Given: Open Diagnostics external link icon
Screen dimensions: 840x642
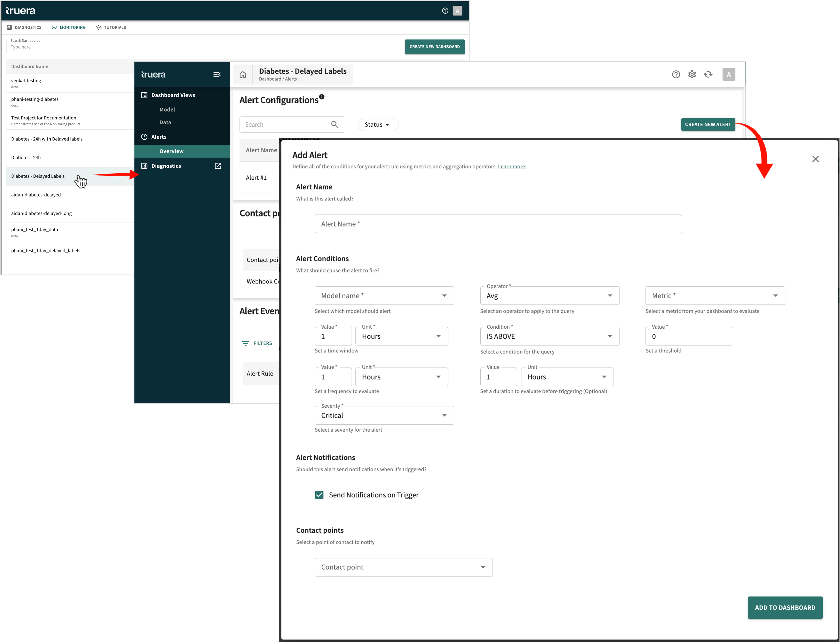Looking at the screenshot, I should [x=218, y=166].
